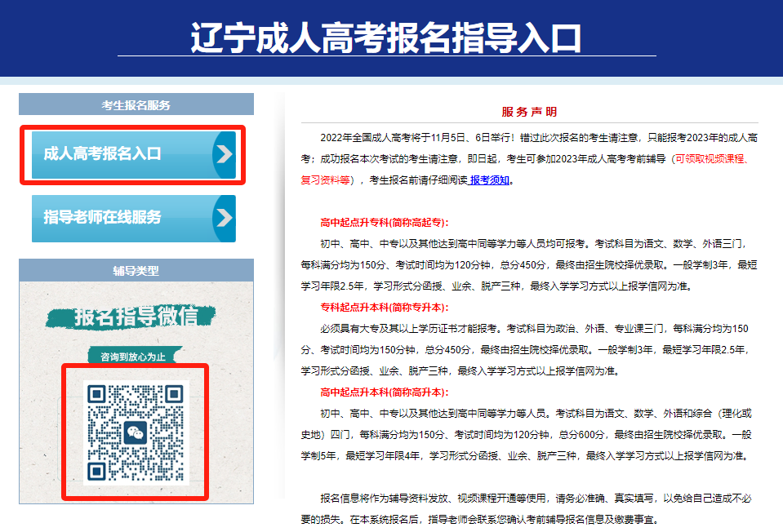The height and width of the screenshot is (532, 783).
Task: Click the arrow icon on 成人高考报名入口
Action: [224, 155]
